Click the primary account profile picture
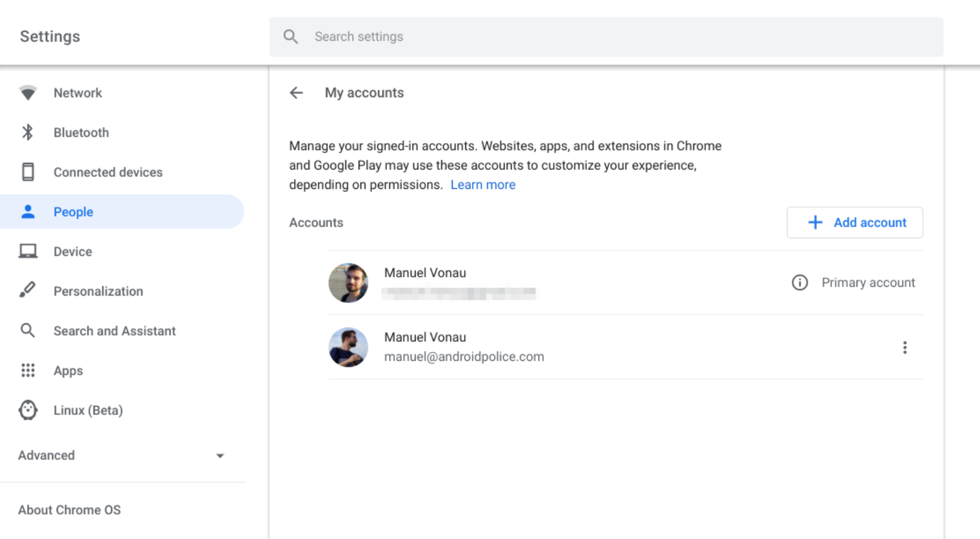The image size is (980, 539). (348, 283)
